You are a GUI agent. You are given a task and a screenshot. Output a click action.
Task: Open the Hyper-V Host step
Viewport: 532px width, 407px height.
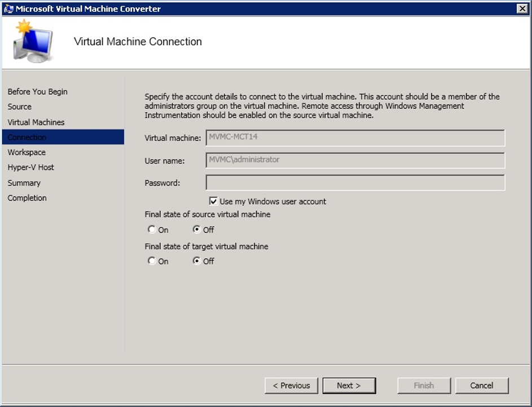point(31,167)
